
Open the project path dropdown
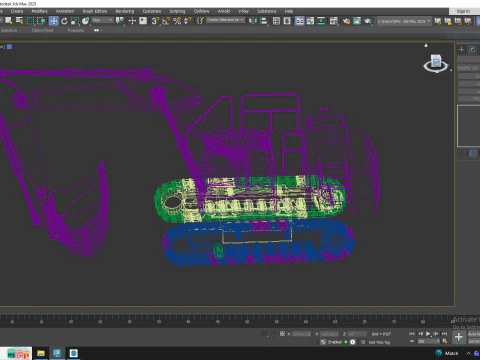tap(404, 21)
